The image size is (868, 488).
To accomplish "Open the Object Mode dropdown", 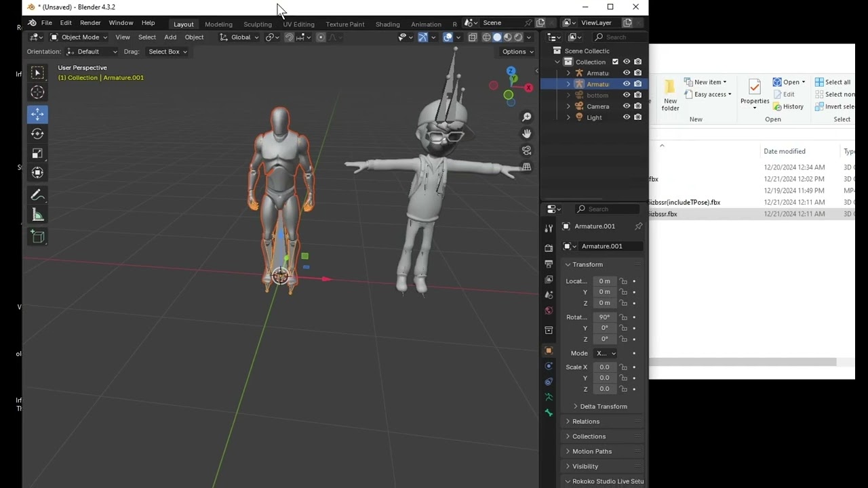I will pos(79,37).
